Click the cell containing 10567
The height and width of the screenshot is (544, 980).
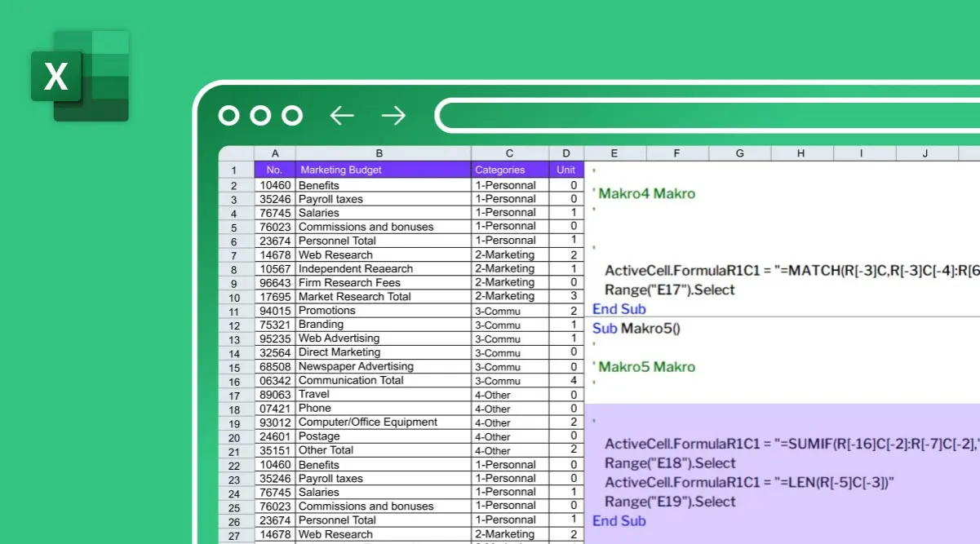275,268
